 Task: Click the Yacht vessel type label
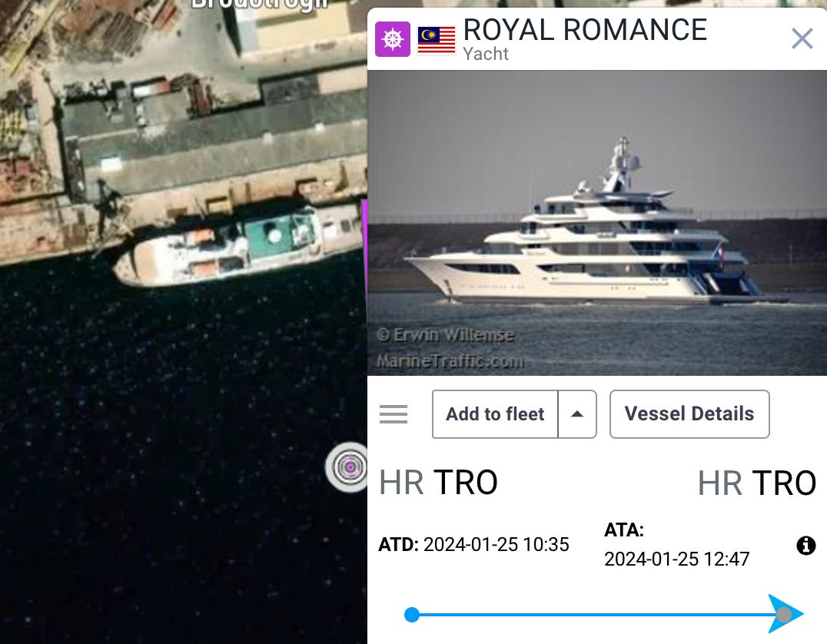click(486, 54)
